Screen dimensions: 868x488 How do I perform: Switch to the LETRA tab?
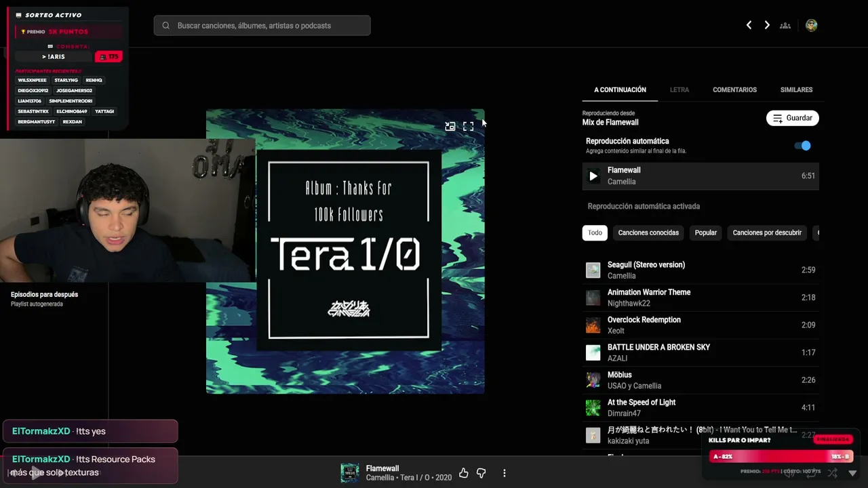[679, 89]
